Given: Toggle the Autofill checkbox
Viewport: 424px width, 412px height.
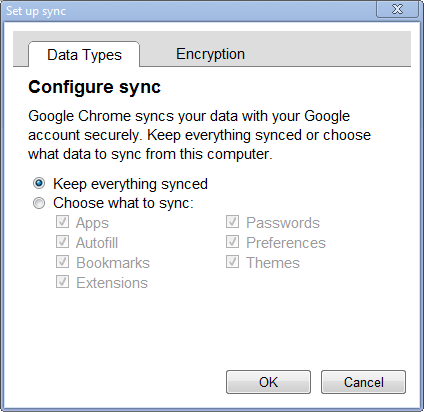Looking at the screenshot, I should [x=62, y=242].
